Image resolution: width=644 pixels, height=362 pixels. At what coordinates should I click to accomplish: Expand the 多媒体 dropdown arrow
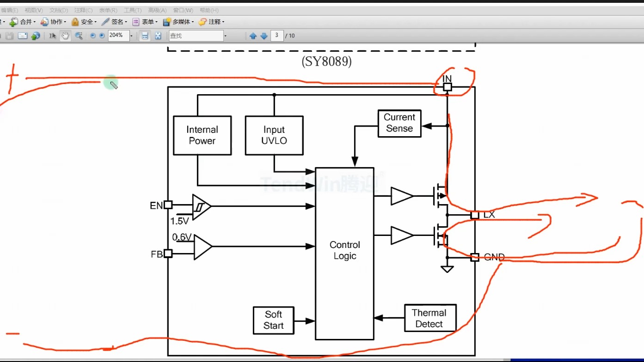[x=193, y=22]
